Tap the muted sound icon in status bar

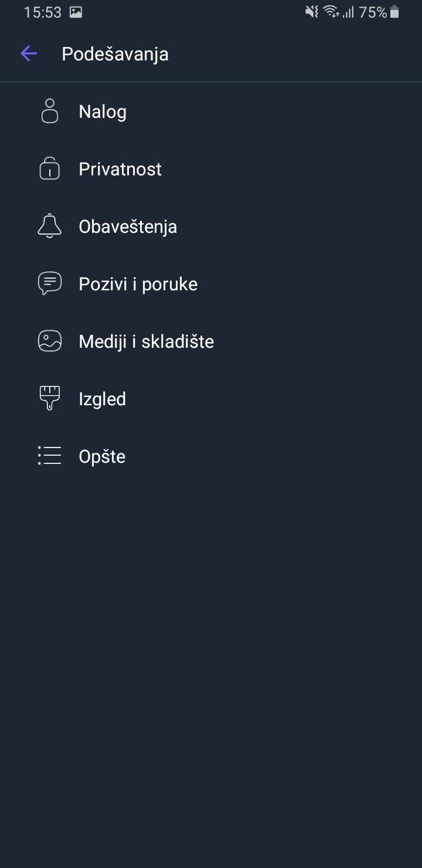312,12
